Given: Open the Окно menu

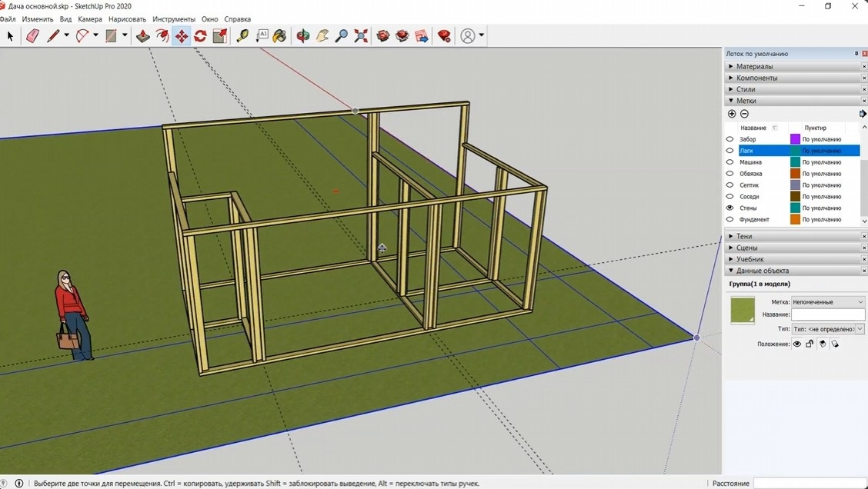Looking at the screenshot, I should tap(210, 18).
